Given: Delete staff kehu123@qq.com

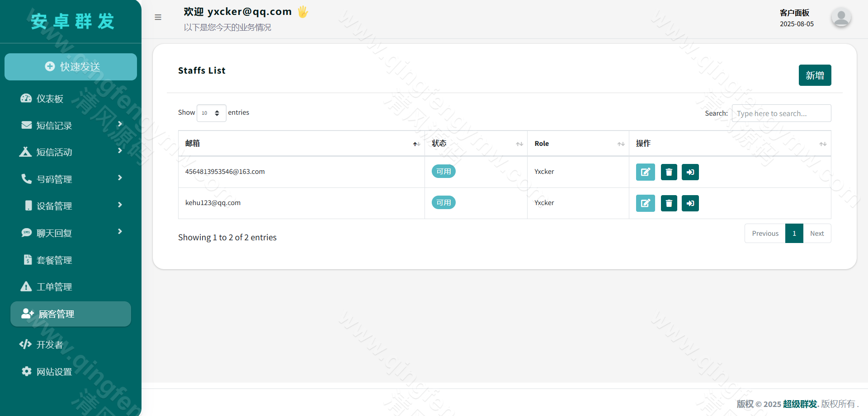Looking at the screenshot, I should tap(669, 203).
